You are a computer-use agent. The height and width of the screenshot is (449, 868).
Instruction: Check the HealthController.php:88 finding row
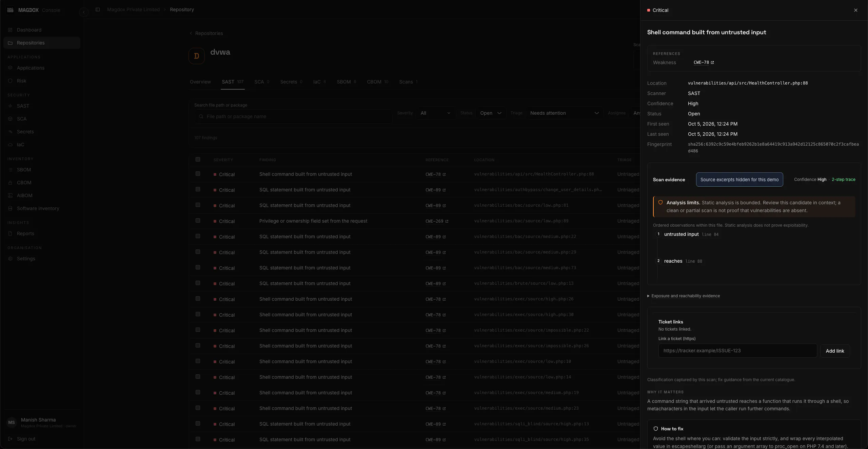coord(198,174)
